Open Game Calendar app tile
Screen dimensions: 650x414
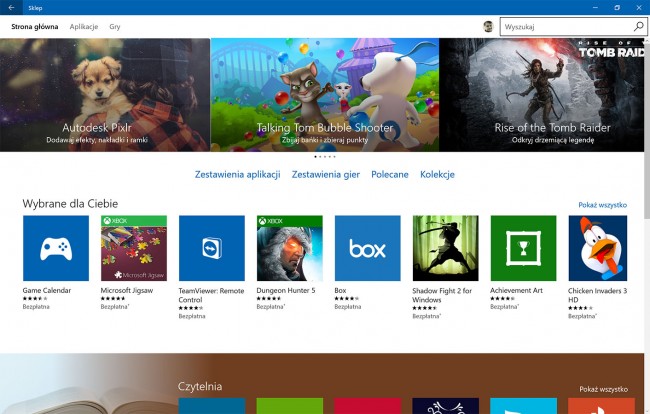pos(56,248)
